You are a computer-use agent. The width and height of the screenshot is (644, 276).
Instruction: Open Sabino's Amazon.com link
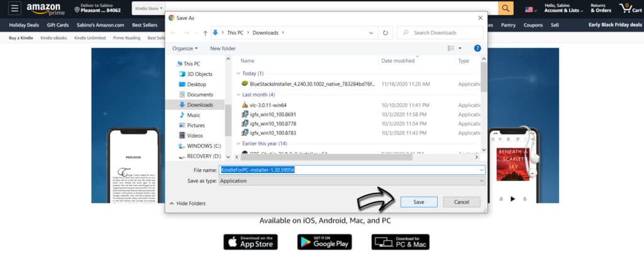pyautogui.click(x=101, y=25)
